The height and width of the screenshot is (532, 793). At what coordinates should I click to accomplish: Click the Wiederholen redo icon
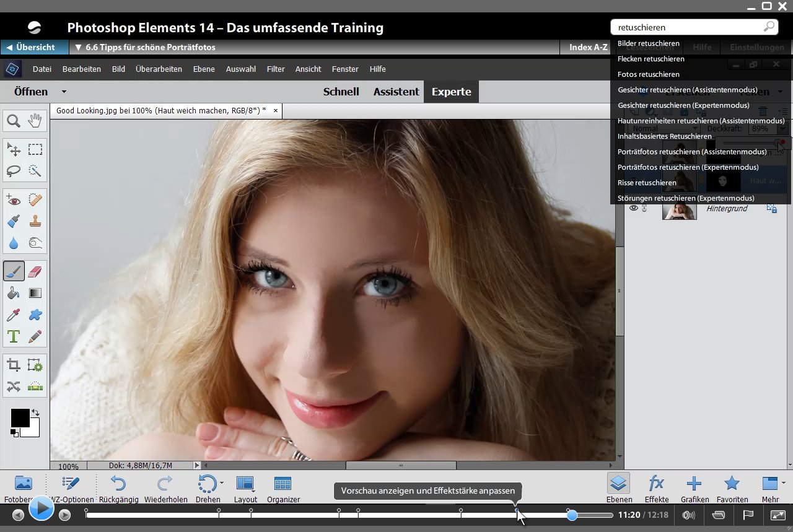click(x=165, y=484)
